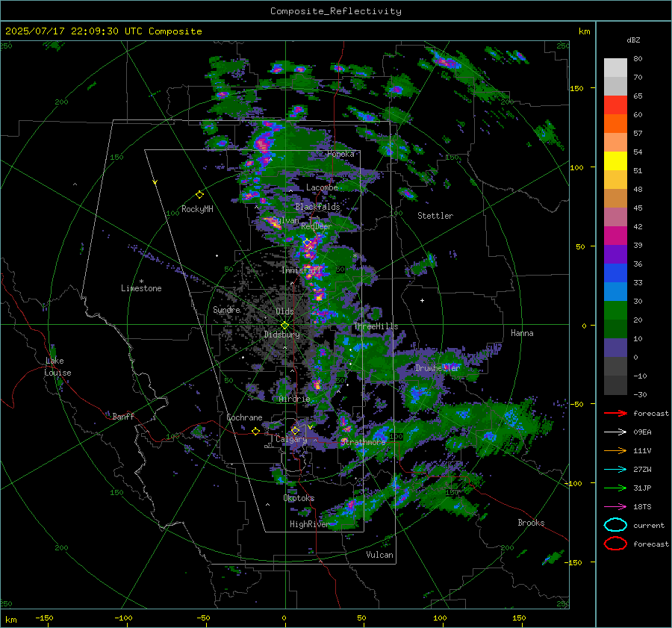
Task: Select the Lacombe label on map
Action: coord(322,187)
